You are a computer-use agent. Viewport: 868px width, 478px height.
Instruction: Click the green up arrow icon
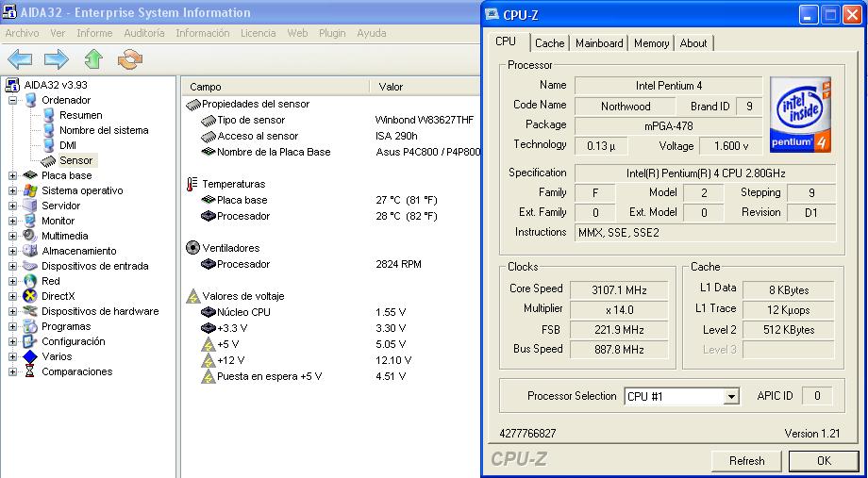pos(92,59)
